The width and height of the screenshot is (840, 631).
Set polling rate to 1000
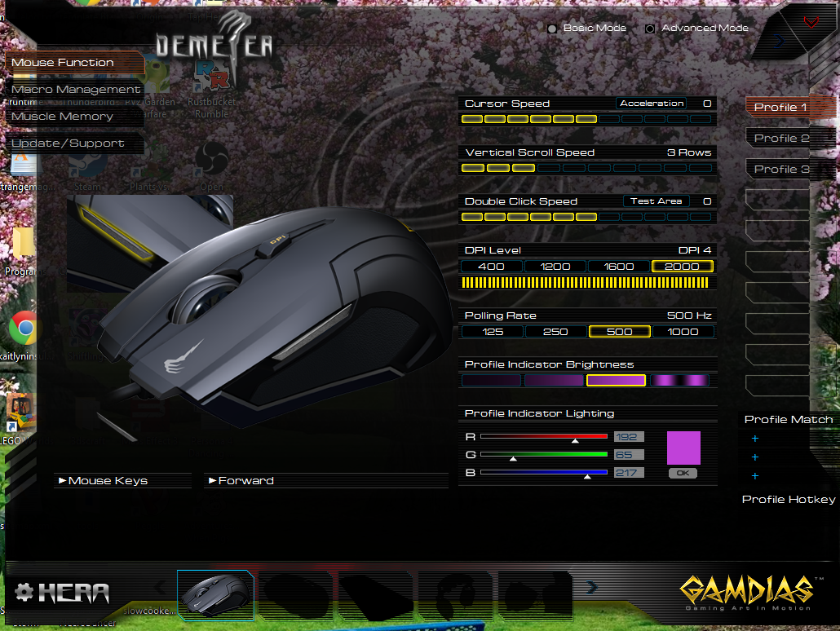pos(683,332)
